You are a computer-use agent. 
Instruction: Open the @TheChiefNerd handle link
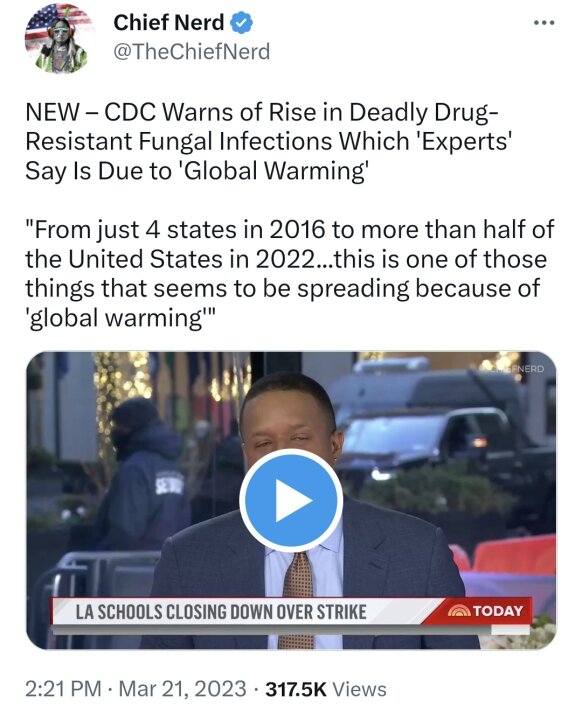coord(192,51)
